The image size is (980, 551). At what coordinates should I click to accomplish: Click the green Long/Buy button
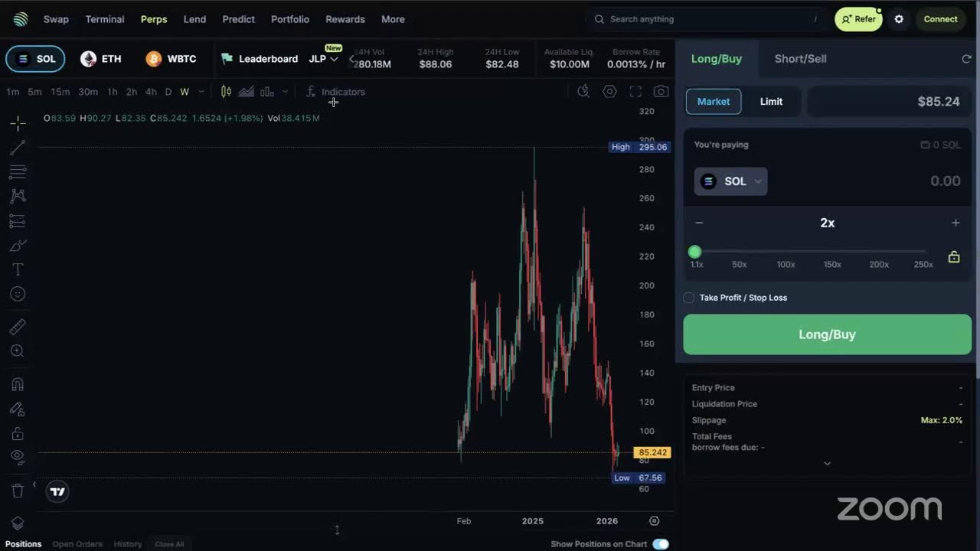click(827, 334)
